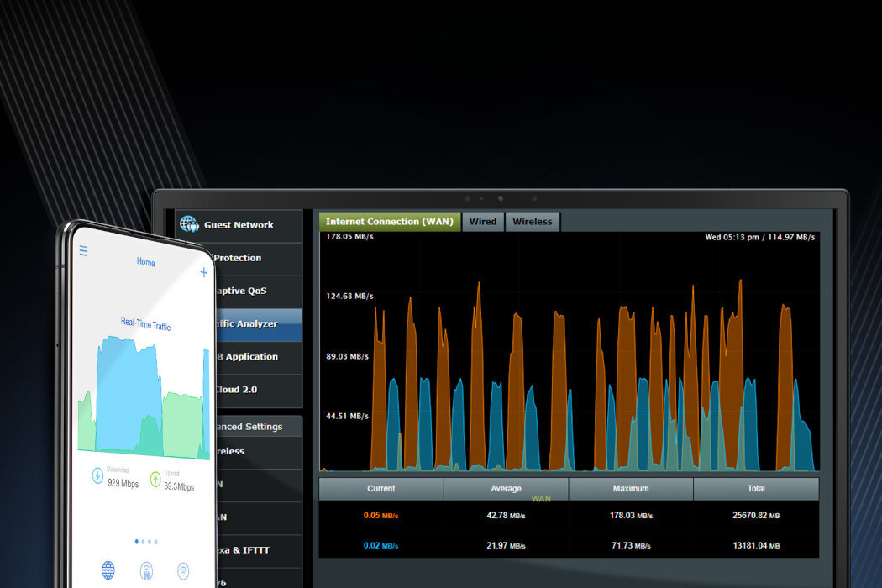Open Alexa & IFTTT settings
The image size is (882, 588).
coord(244,550)
